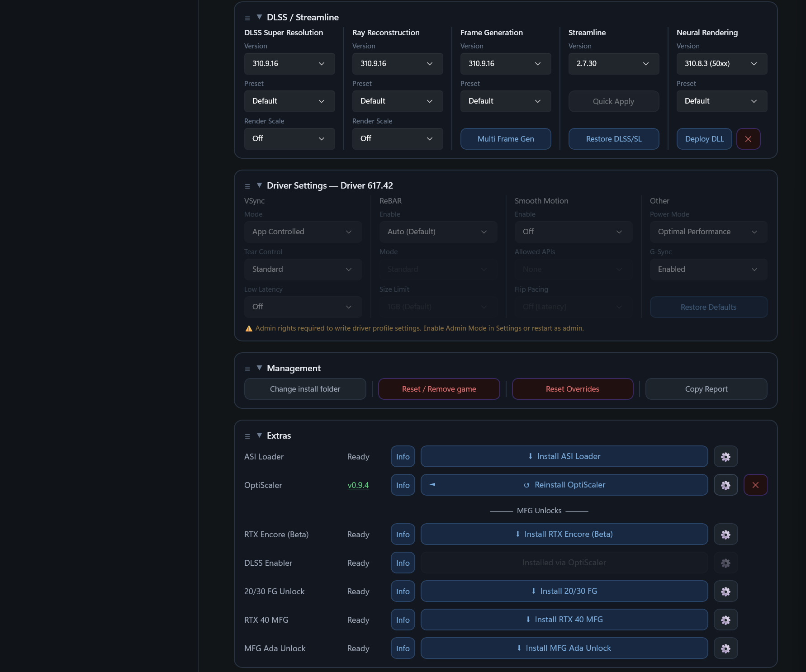The width and height of the screenshot is (806, 672).
Task: Open Frame Generation version dropdown
Action: pyautogui.click(x=506, y=64)
